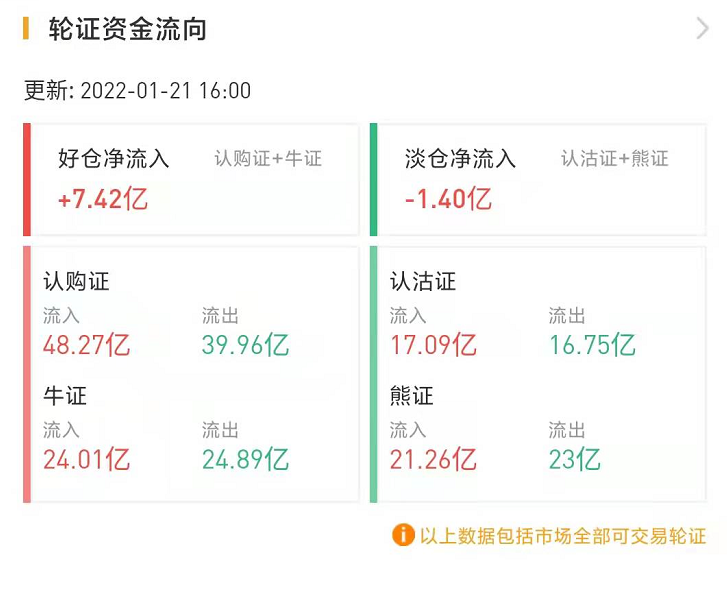727x601 pixels.
Task: Tap 熊证 outflow figure 23亿
Action: point(574,460)
